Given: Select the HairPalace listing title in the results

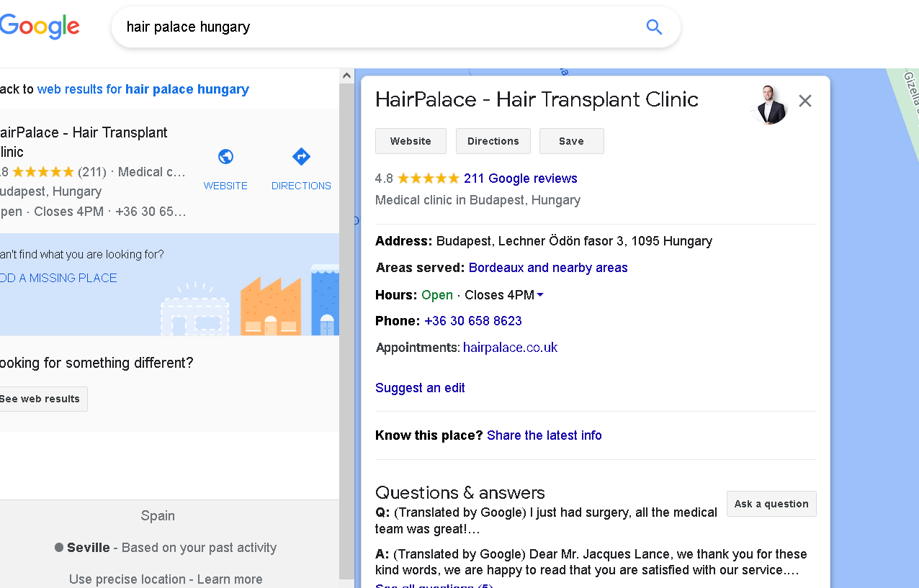Looking at the screenshot, I should [x=84, y=142].
